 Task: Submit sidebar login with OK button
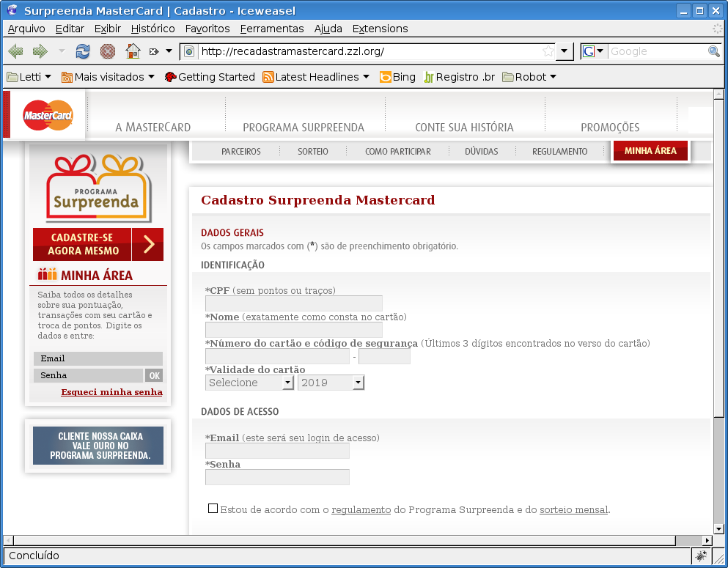154,375
